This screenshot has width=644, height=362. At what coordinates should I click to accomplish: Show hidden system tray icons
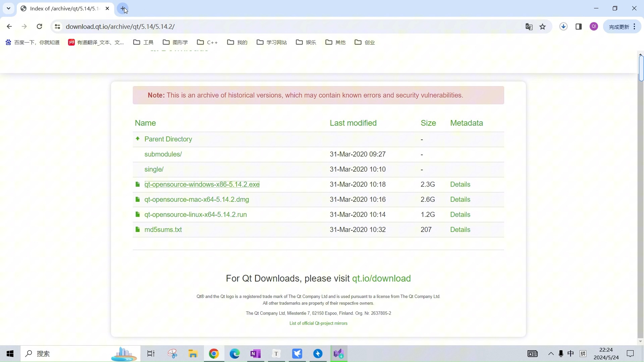click(x=551, y=354)
